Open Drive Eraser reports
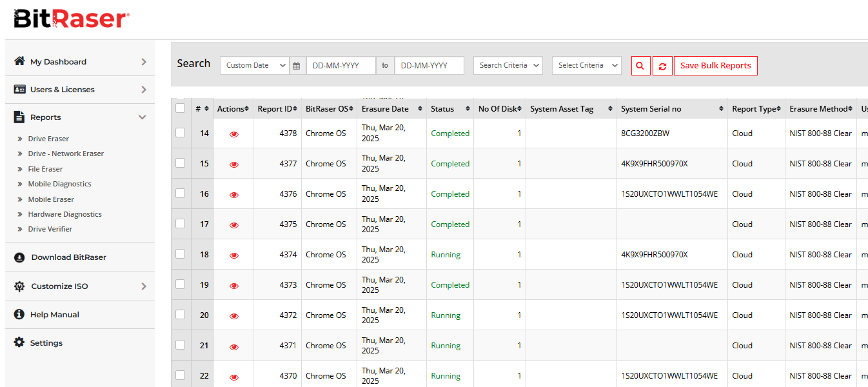Image resolution: width=868 pixels, height=387 pixels. [48, 139]
